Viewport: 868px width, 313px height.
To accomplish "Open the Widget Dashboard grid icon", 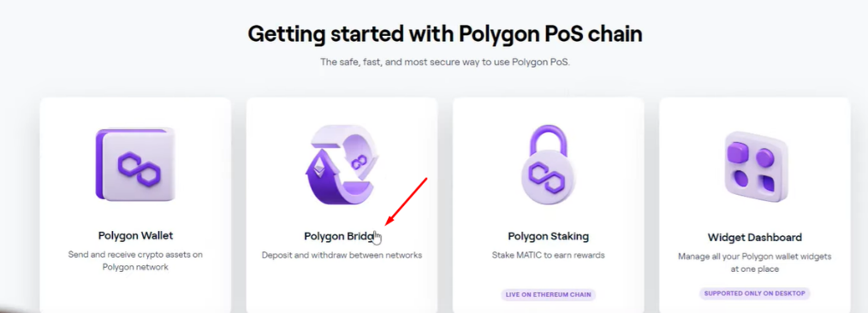I will pos(755,165).
